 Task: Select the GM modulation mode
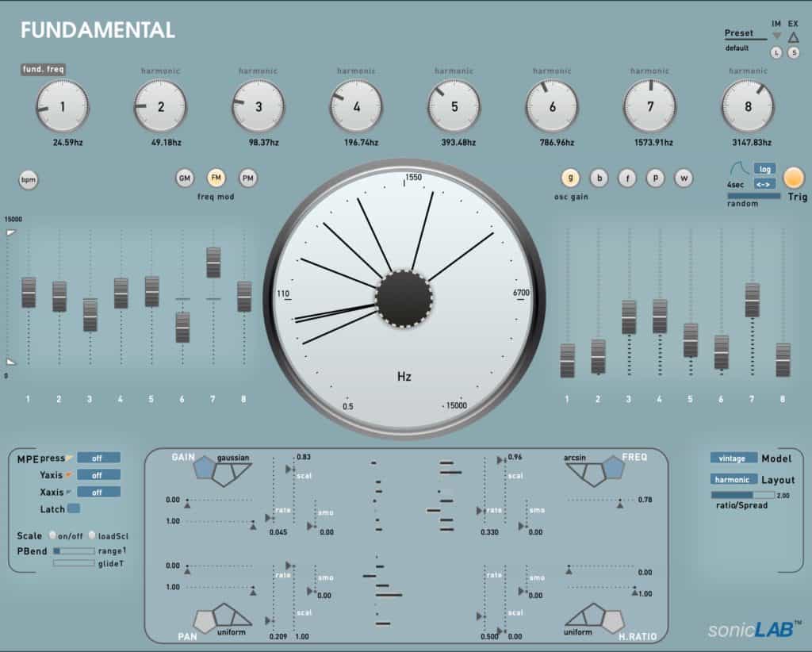[x=184, y=178]
